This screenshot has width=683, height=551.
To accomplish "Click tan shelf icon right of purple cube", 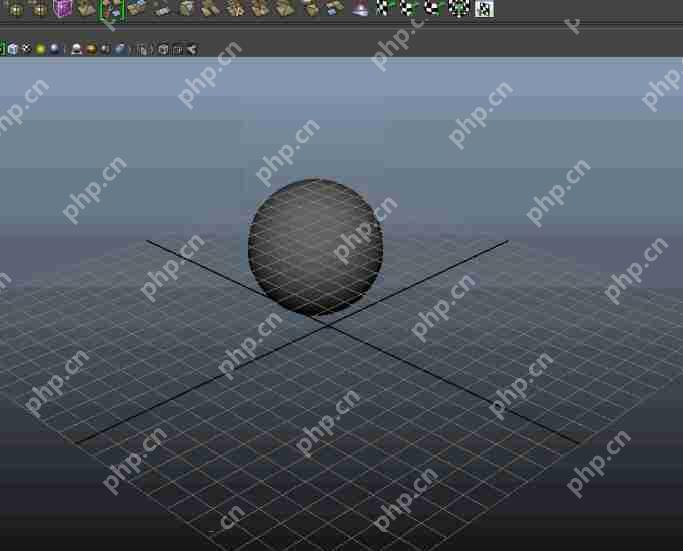I will [87, 8].
